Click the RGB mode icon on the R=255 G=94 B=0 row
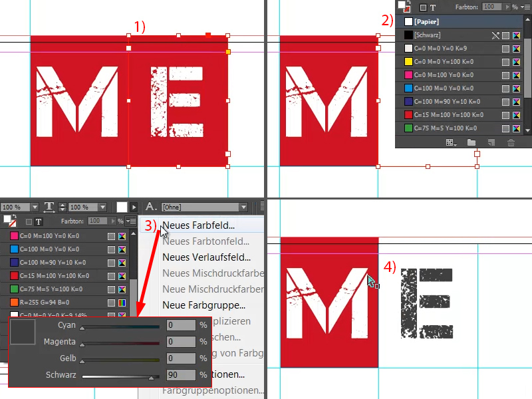The image size is (532, 399). 122,303
